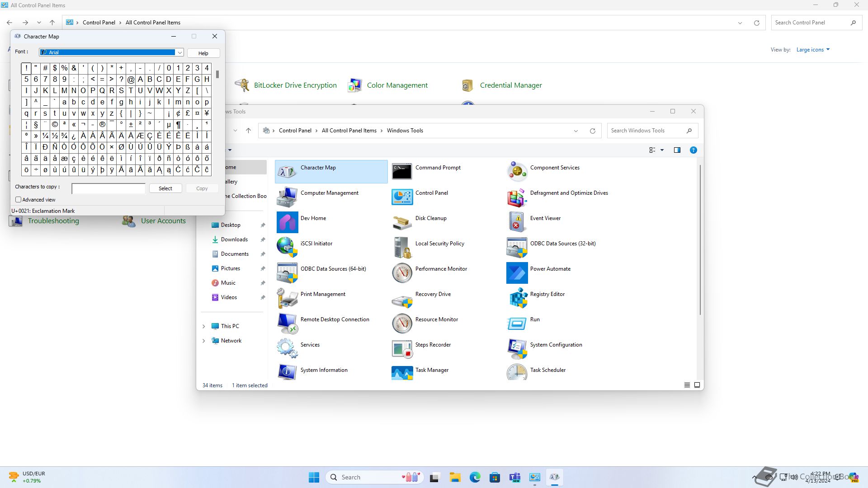Select Desktop in navigation pane
Screen dimensions: 868x488
[x=231, y=225]
